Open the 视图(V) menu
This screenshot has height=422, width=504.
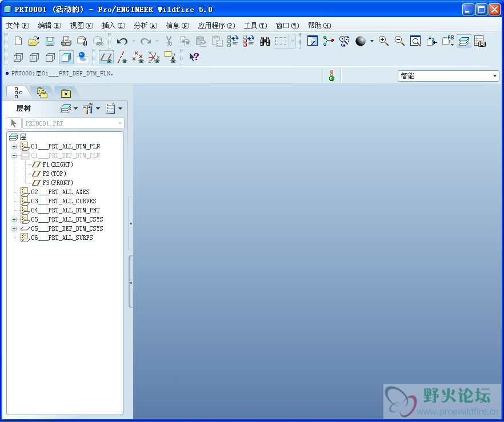(82, 25)
